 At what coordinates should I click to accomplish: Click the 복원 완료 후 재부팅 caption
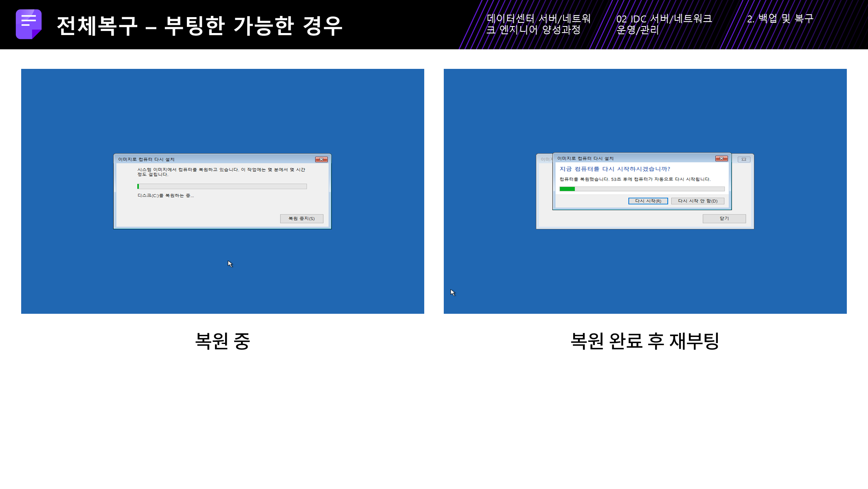point(645,341)
